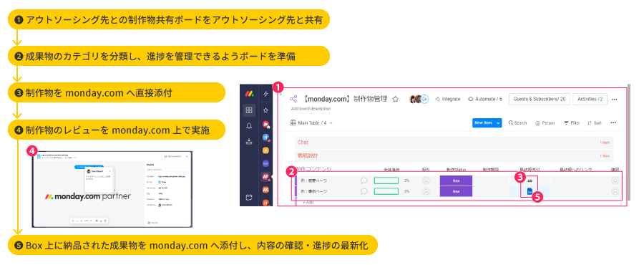Select the yellow workspace icon
The image size is (644, 265).
[x=265, y=150]
